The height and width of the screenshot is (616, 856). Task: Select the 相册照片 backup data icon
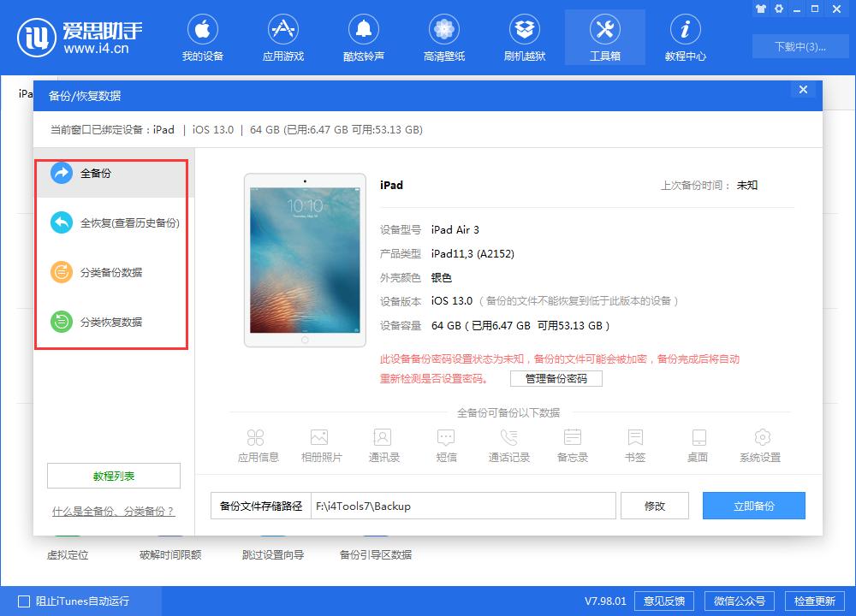(319, 442)
